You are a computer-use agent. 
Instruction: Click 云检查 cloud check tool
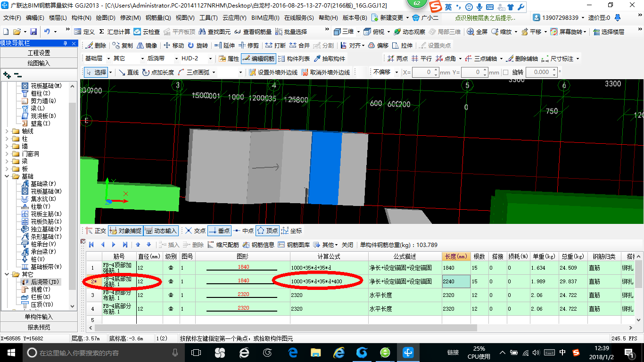click(147, 32)
